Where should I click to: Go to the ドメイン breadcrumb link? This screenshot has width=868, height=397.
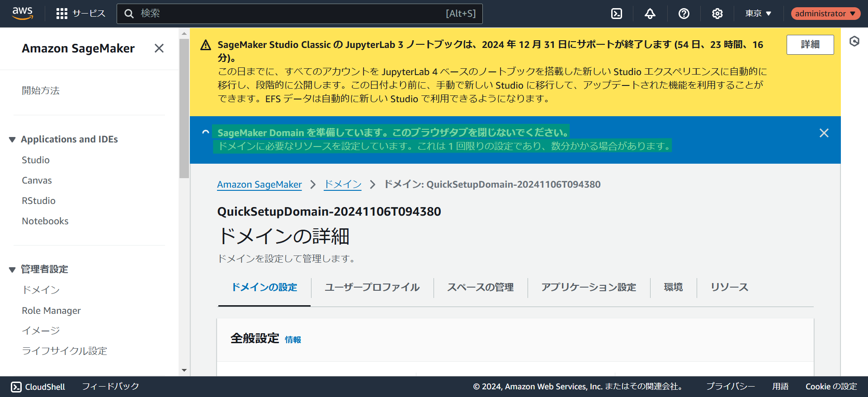(343, 184)
